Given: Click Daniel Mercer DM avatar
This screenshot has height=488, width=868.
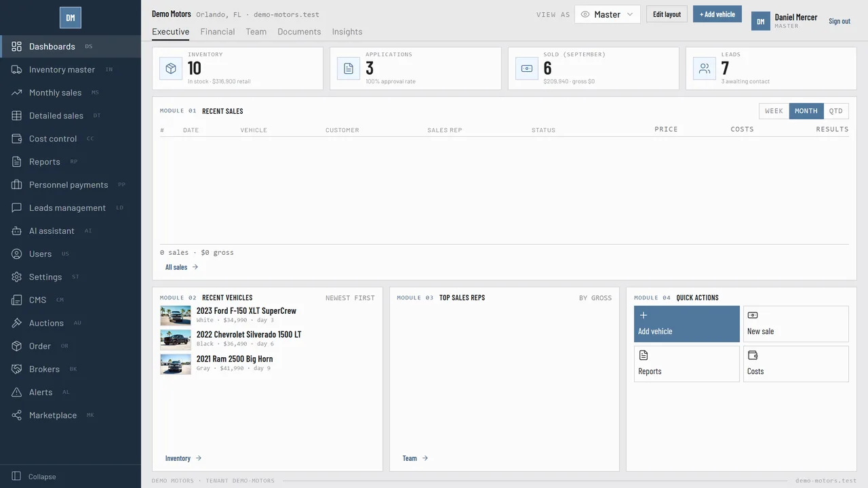Looking at the screenshot, I should pyautogui.click(x=761, y=21).
